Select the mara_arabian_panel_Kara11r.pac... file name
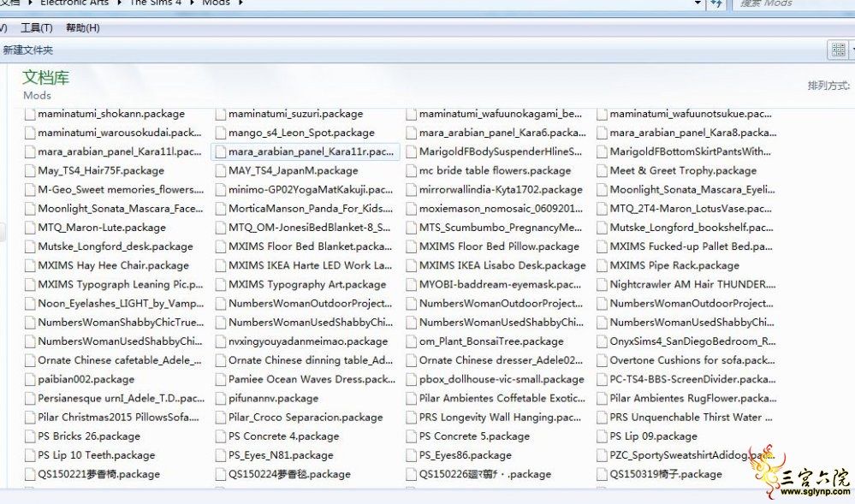This screenshot has height=504, width=855. pyautogui.click(x=311, y=151)
